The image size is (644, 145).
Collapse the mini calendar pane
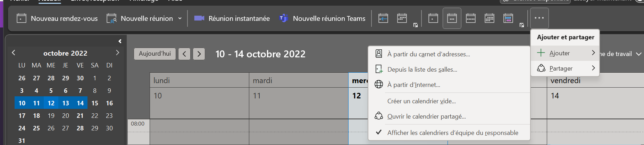tap(120, 41)
